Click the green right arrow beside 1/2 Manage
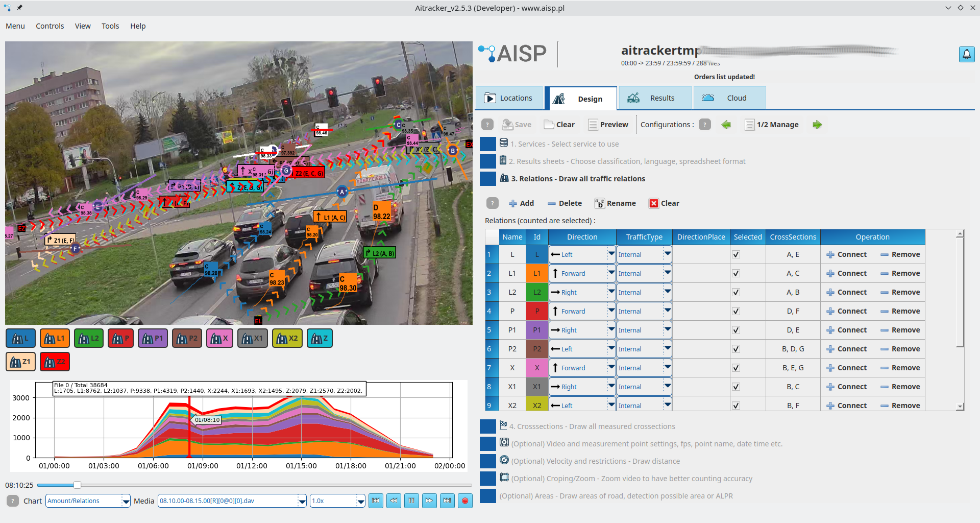Viewport: 980px width, 523px height. pos(817,125)
